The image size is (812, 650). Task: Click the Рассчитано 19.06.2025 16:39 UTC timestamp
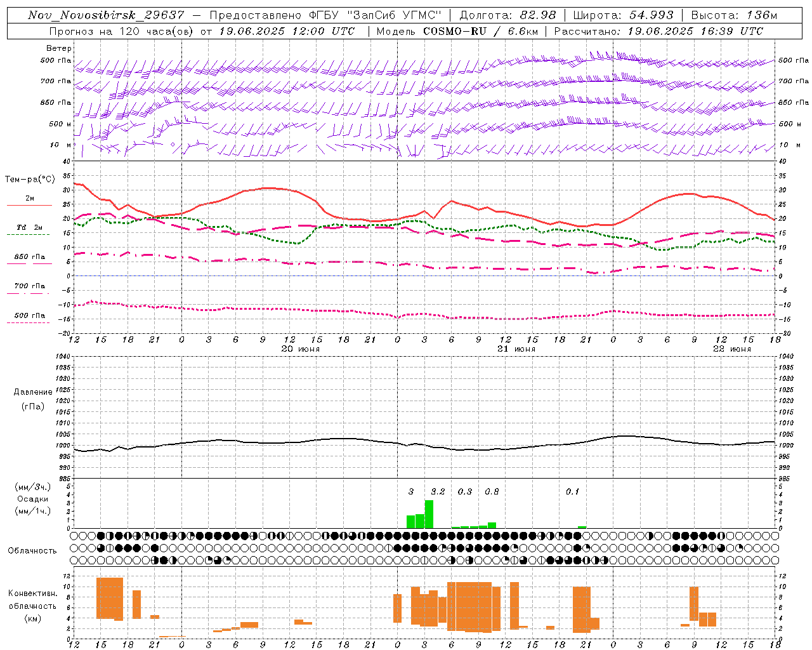pyautogui.click(x=658, y=31)
